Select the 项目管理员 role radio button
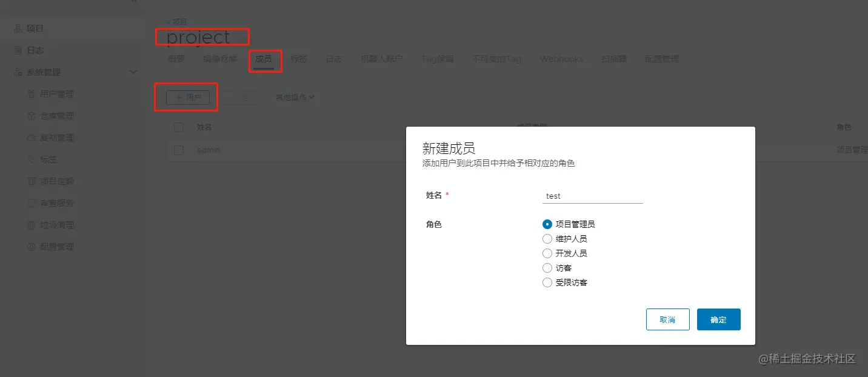This screenshot has width=868, height=377. (x=547, y=224)
